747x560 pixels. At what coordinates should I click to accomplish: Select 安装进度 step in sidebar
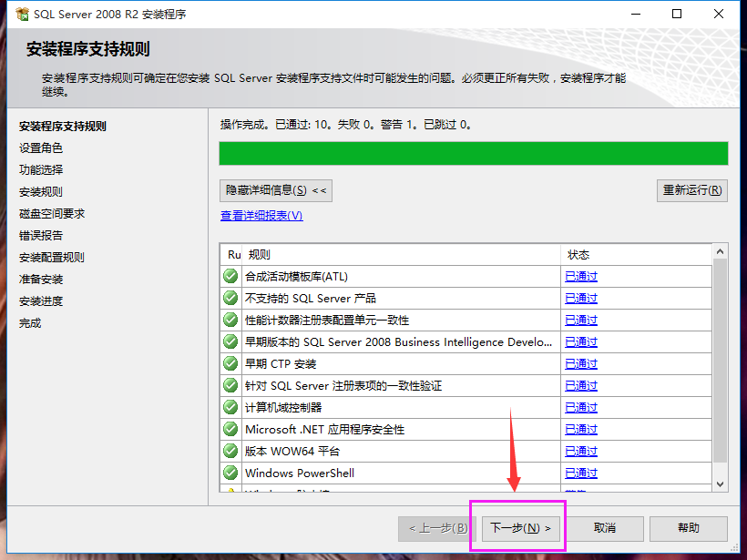[40, 301]
